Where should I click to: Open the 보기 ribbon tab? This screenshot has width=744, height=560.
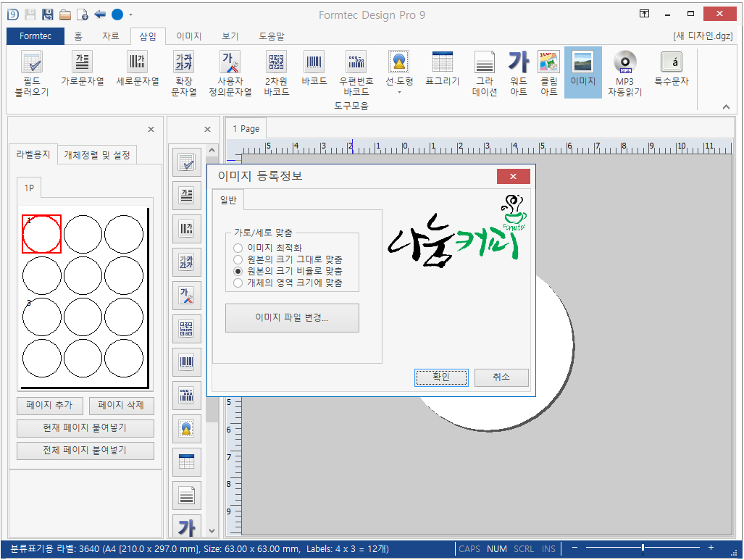(230, 36)
